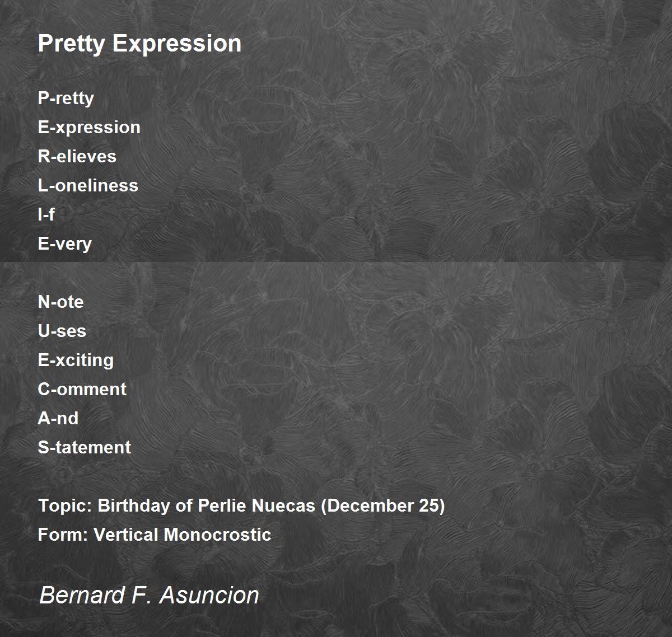
Task: Click the S-tatement line
Action: pyautogui.click(x=84, y=447)
